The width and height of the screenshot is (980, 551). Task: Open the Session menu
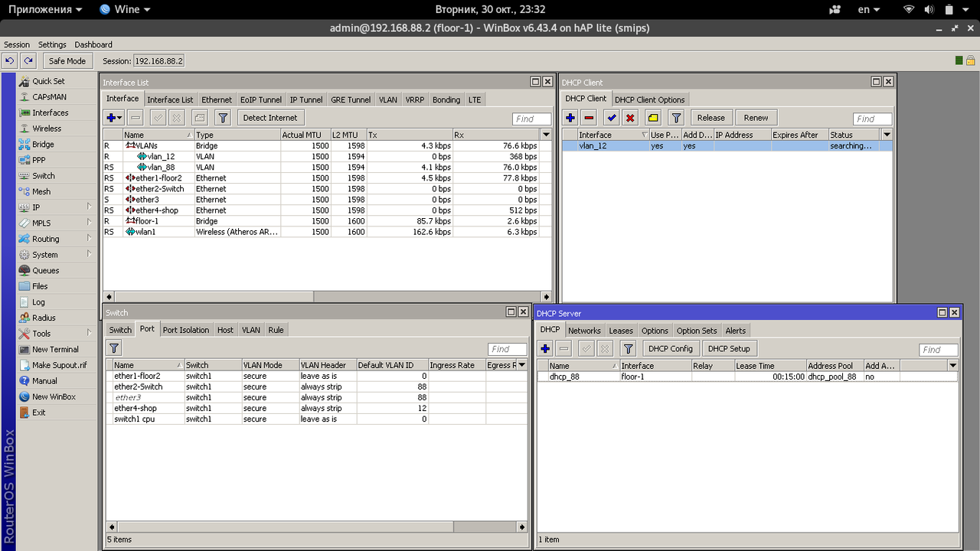pyautogui.click(x=17, y=44)
